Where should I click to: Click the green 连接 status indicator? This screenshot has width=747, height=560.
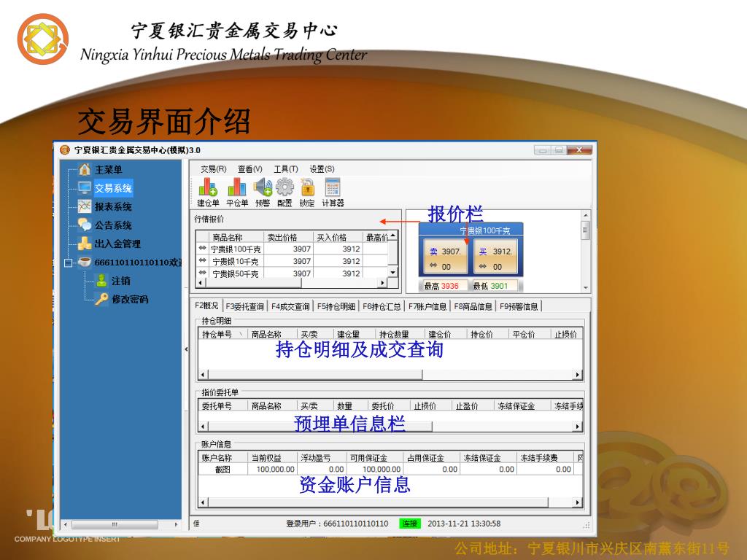[x=410, y=524]
